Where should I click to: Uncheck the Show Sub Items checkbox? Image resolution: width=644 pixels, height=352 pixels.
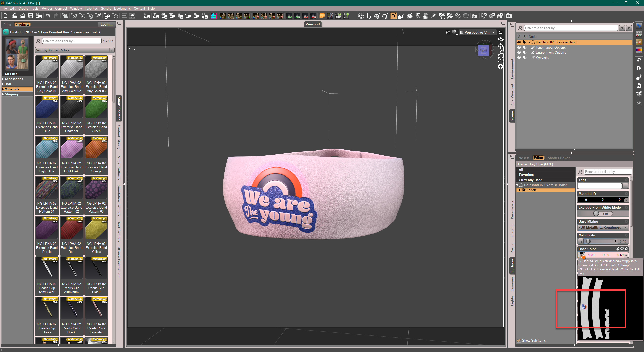click(519, 340)
